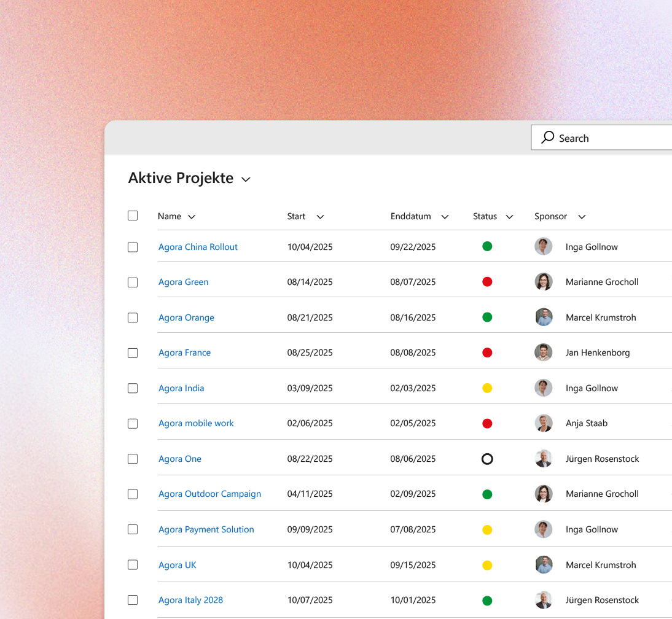Screen dimensions: 672x619
Task: Click Marianne Grocholl's avatar in Agora Green row
Action: point(544,282)
